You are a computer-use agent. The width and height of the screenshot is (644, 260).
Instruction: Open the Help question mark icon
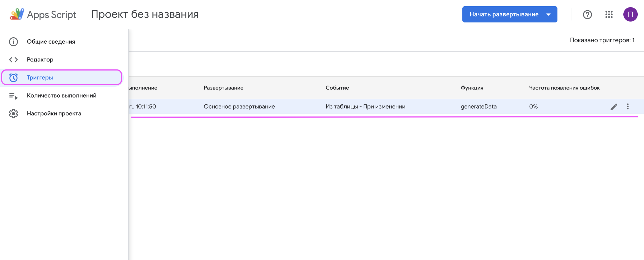click(x=587, y=14)
